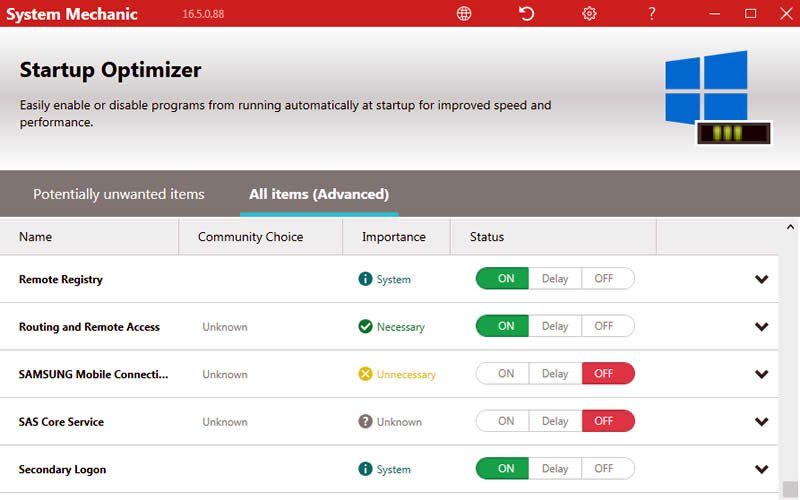Set Remote Registry to ON

503,279
